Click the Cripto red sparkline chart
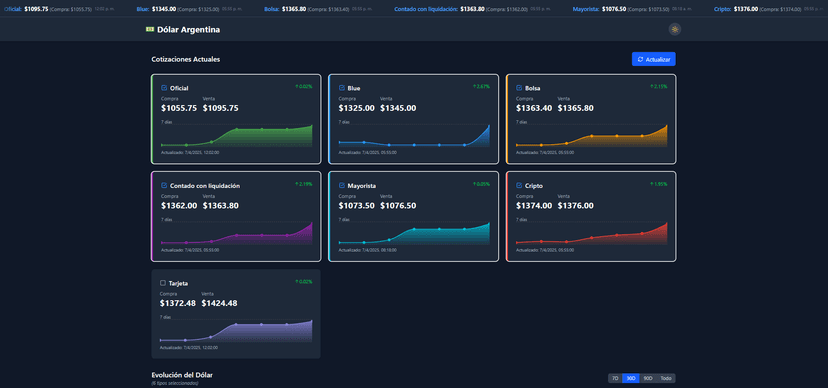The image size is (828, 388). pyautogui.click(x=591, y=234)
